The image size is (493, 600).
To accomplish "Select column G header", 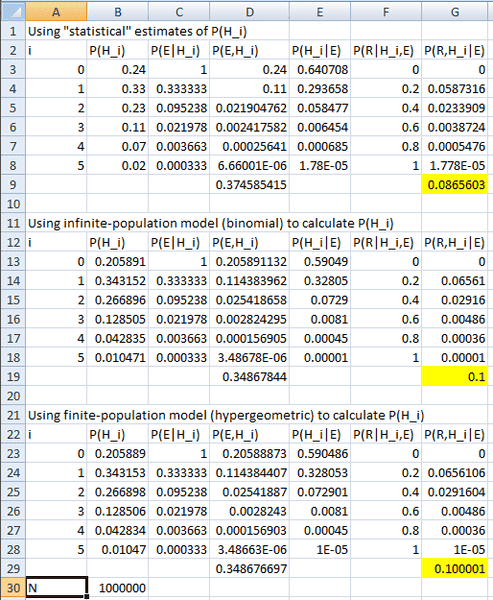I will 455,11.
